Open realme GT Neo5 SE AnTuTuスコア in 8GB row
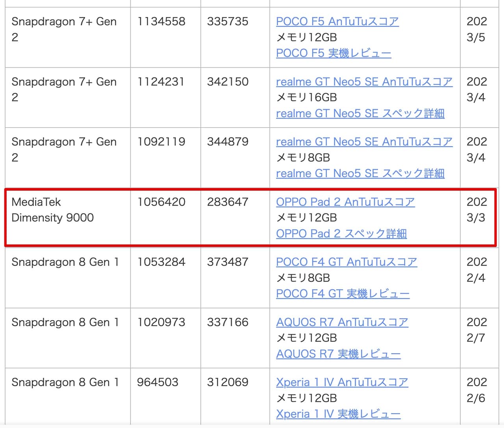This screenshot has width=504, height=428. (x=364, y=142)
